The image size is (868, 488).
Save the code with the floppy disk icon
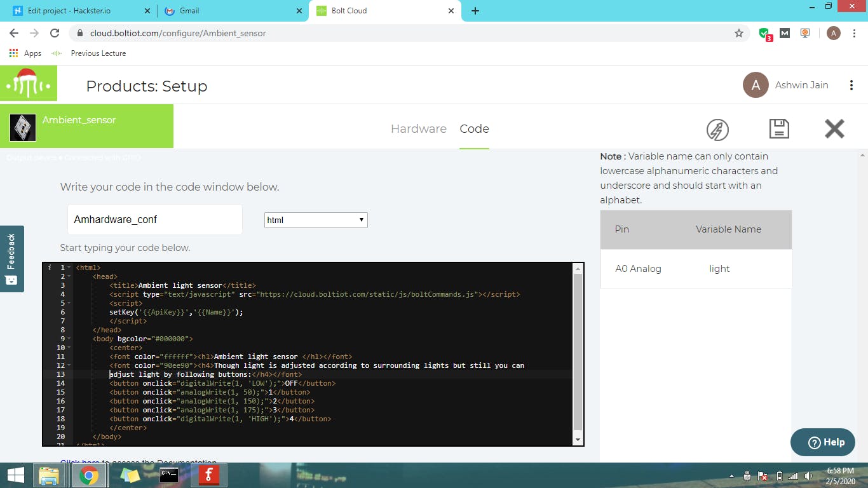point(779,128)
